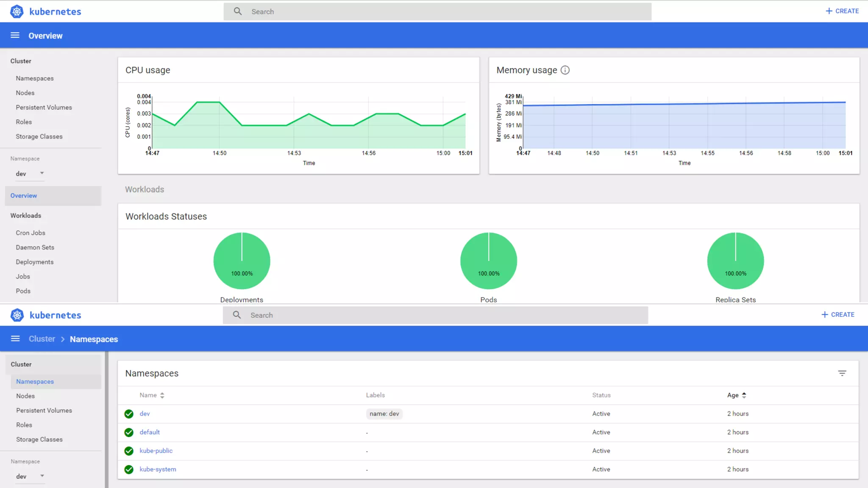This screenshot has height=488, width=868.
Task: Click CREATE button in top header
Action: click(x=842, y=11)
